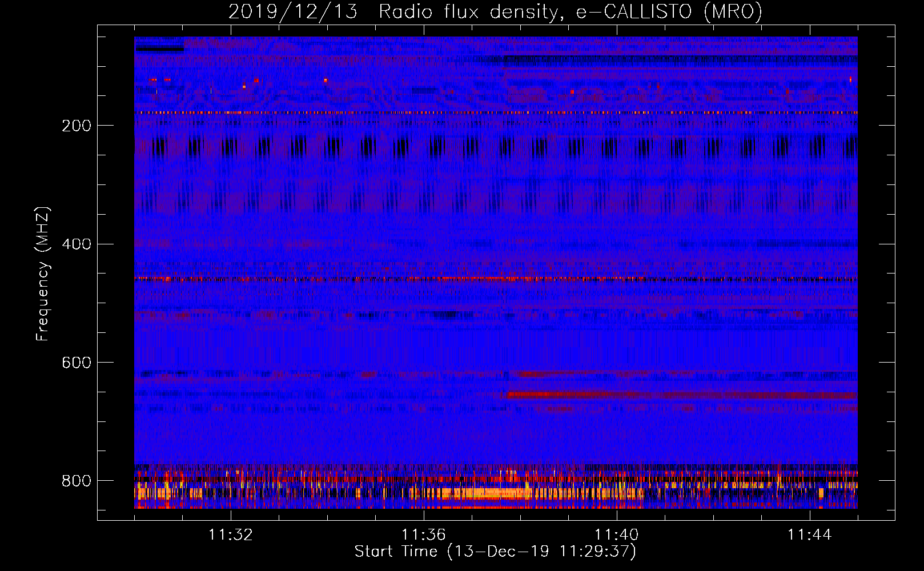Click the 400 frequency tick label
The height and width of the screenshot is (571, 924).
tap(77, 244)
